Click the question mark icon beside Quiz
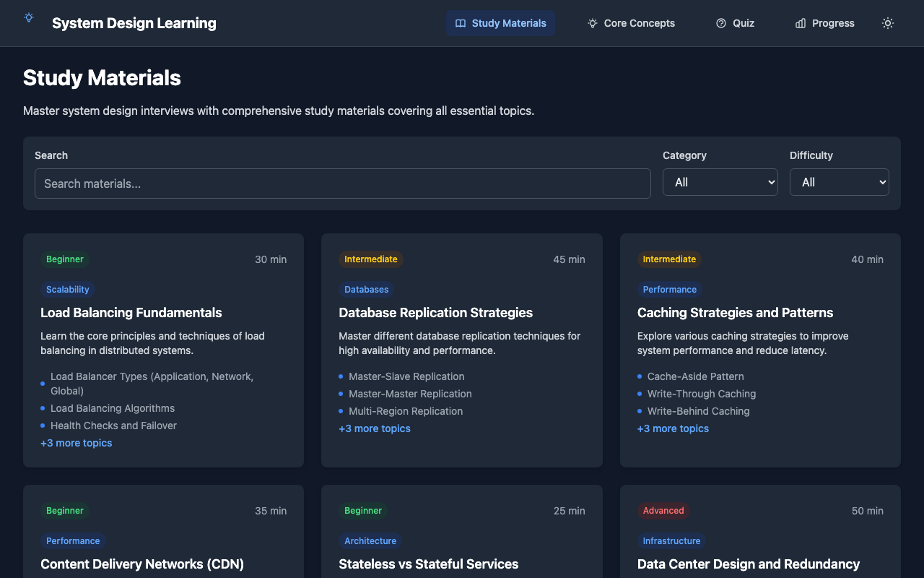Screen dimensions: 924x578 coord(720,23)
